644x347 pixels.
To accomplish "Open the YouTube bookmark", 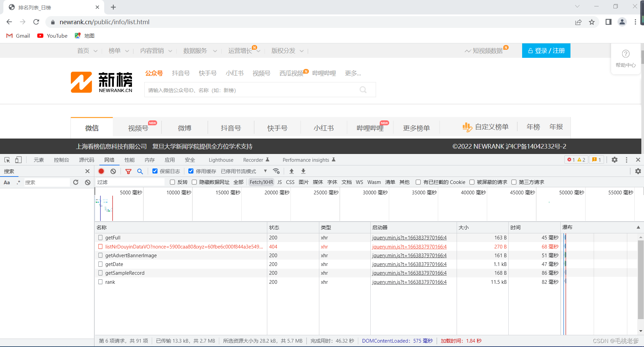I will (x=52, y=36).
